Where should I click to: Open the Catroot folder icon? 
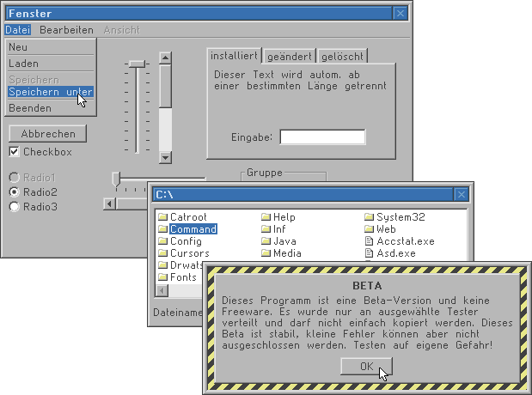[x=162, y=217]
